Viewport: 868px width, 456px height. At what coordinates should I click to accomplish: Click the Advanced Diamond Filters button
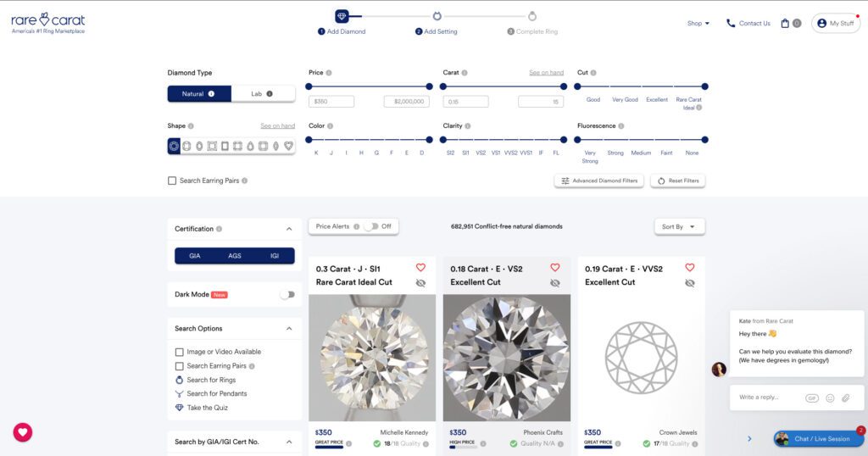tap(598, 181)
